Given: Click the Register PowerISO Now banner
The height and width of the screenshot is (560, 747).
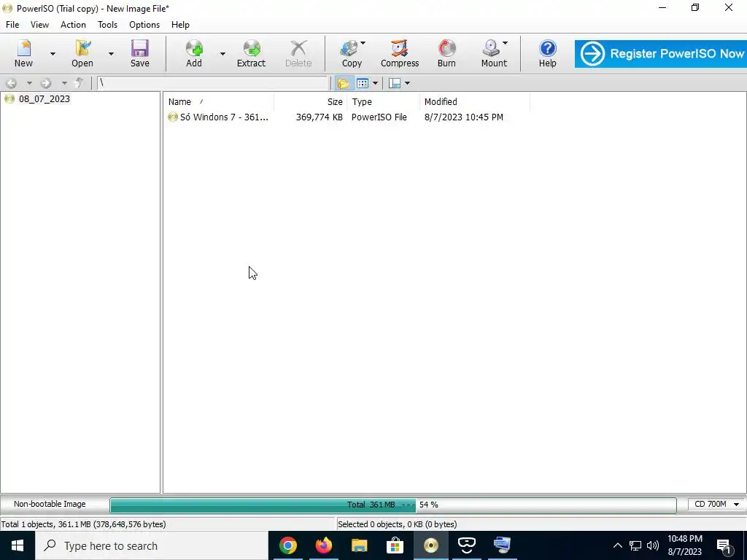Looking at the screenshot, I should [x=660, y=54].
